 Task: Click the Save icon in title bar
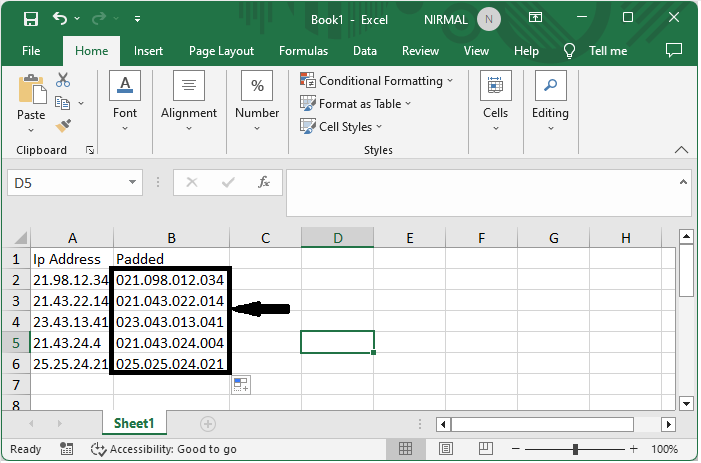click(30, 19)
